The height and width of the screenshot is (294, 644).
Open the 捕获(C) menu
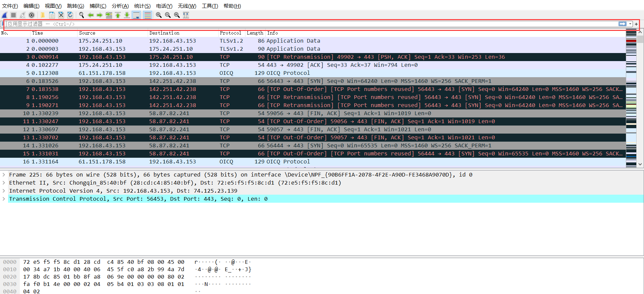click(x=98, y=6)
